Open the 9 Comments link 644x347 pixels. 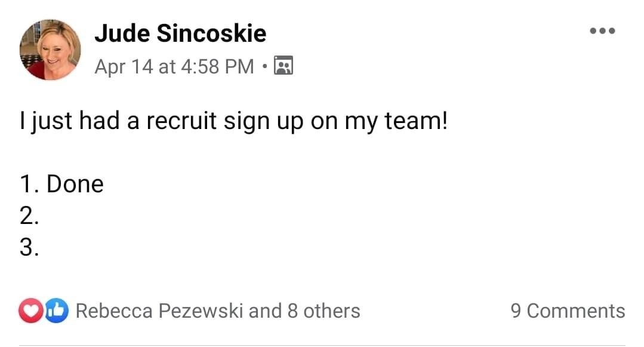click(x=568, y=311)
